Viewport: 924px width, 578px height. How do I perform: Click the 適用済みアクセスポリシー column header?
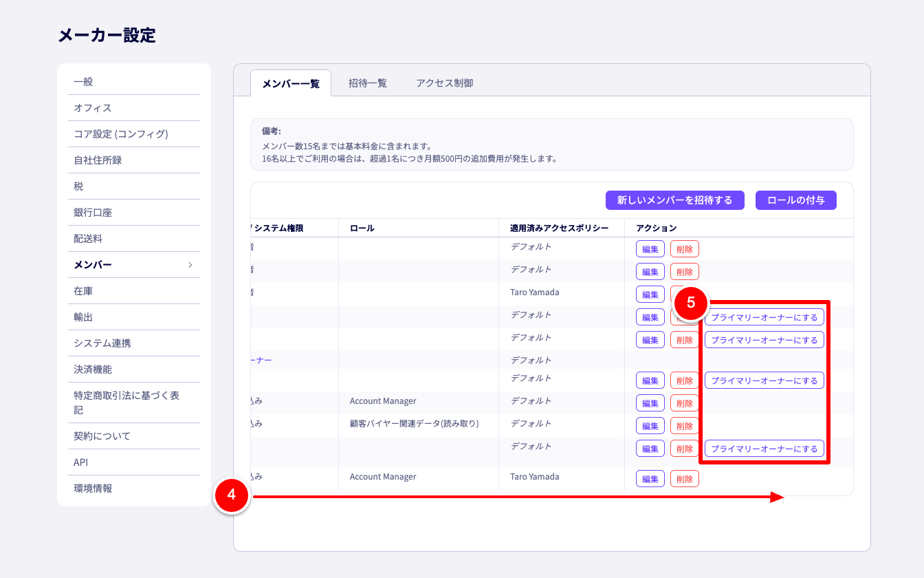tap(559, 228)
